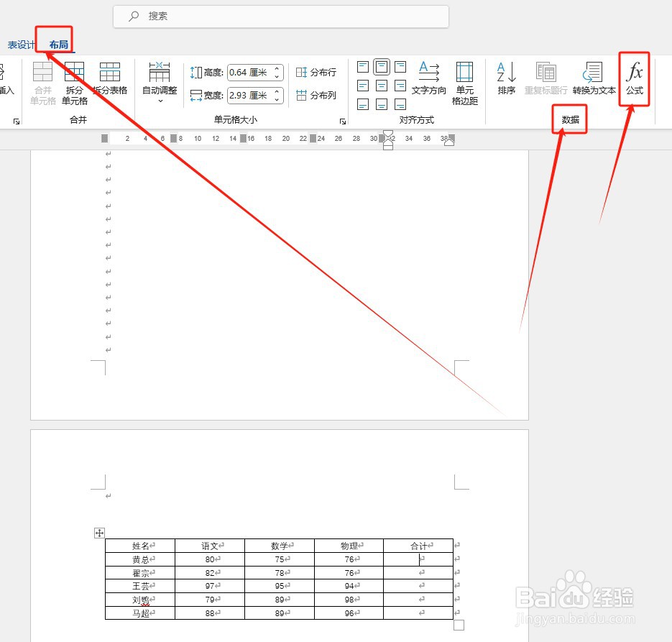This screenshot has height=642, width=672.
Task: Select 分布行 to distribute rows evenly
Action: (316, 72)
